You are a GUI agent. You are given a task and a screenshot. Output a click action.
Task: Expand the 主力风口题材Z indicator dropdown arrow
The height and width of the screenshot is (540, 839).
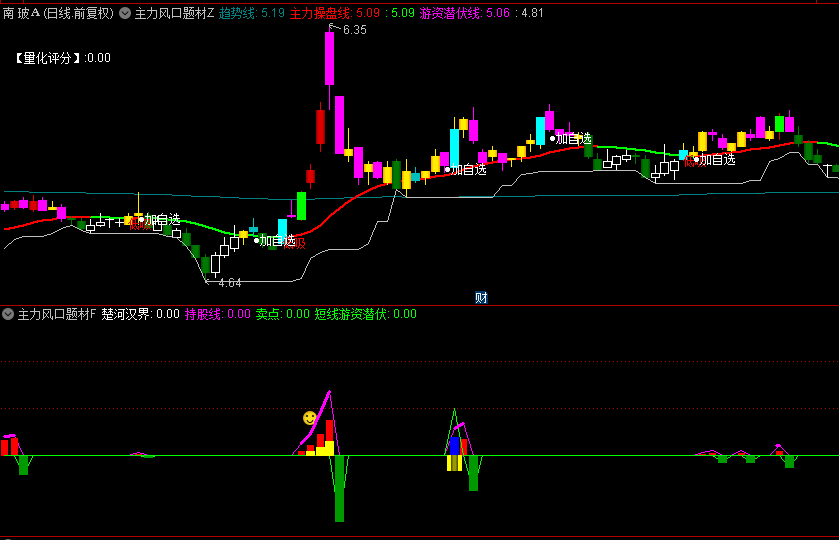125,13
